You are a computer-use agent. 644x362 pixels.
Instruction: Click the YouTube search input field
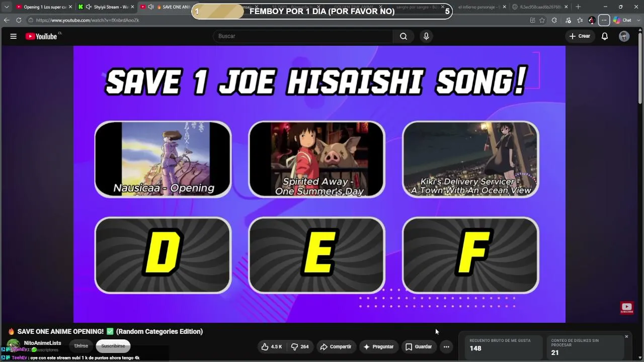click(303, 36)
